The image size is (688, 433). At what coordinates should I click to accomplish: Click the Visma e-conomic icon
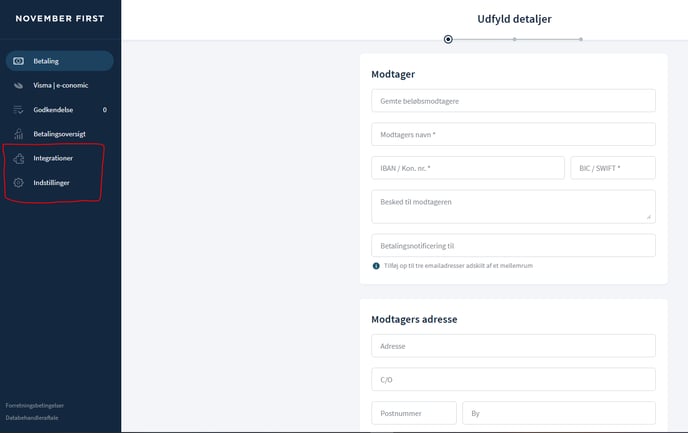tap(19, 85)
